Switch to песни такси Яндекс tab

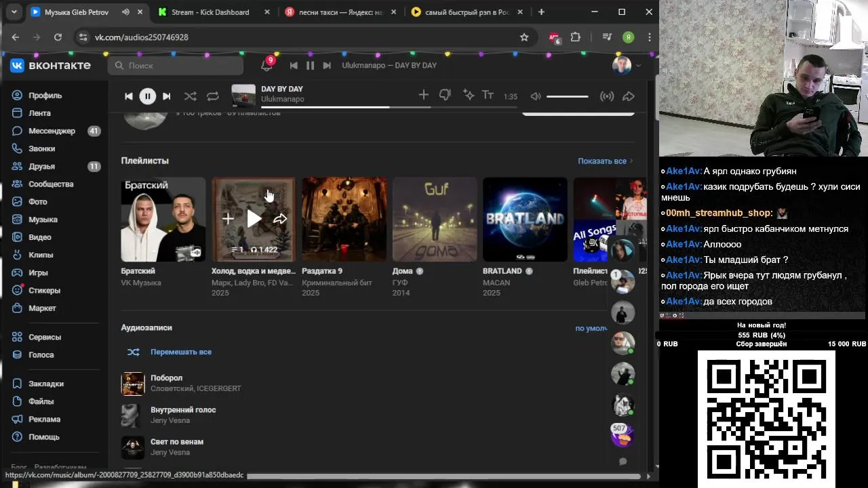(x=340, y=12)
